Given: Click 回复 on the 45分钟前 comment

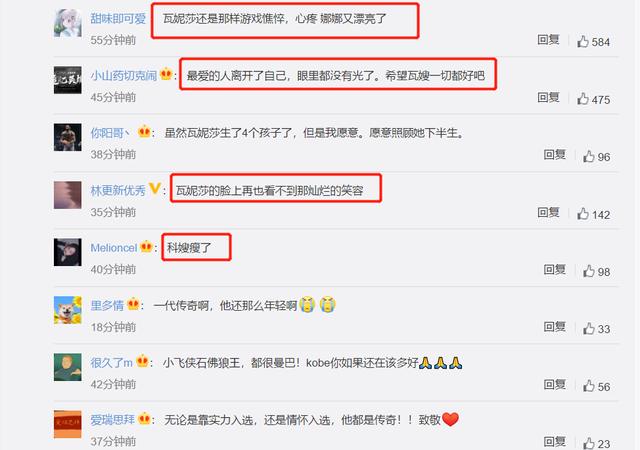Looking at the screenshot, I should [x=548, y=97].
